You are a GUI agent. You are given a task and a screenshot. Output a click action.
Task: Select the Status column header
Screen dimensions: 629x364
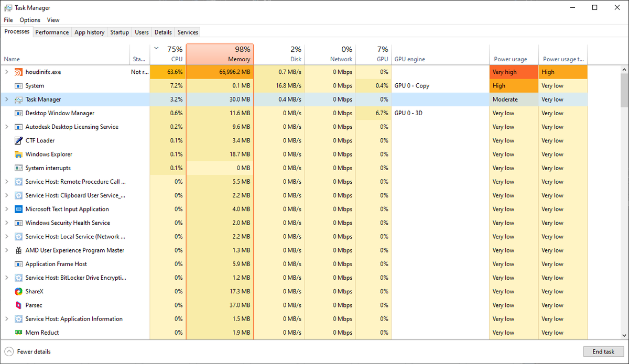(x=139, y=54)
